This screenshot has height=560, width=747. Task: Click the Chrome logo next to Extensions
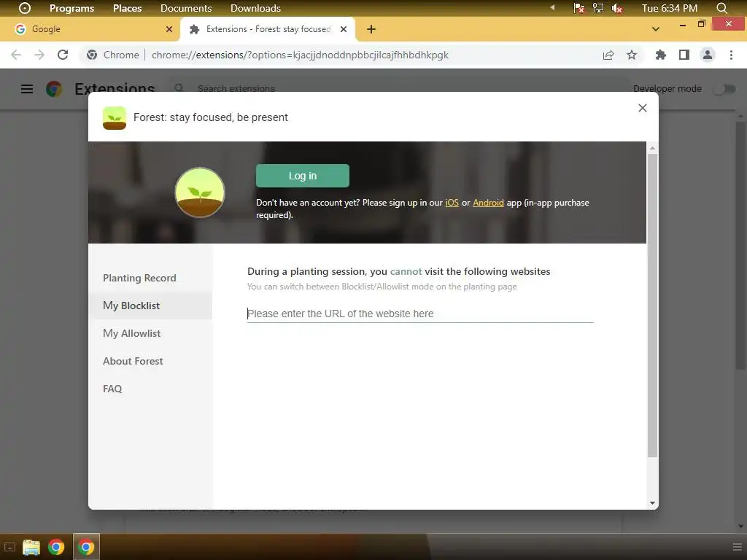point(54,89)
